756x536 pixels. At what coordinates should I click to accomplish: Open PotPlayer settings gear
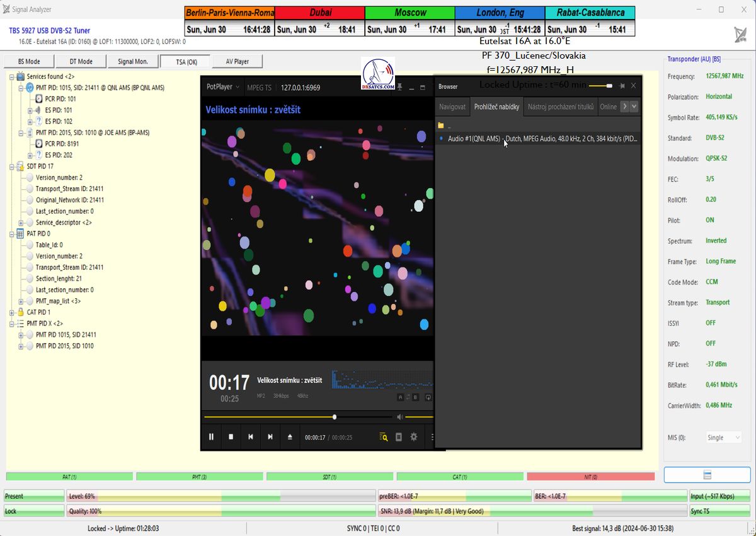tap(414, 437)
